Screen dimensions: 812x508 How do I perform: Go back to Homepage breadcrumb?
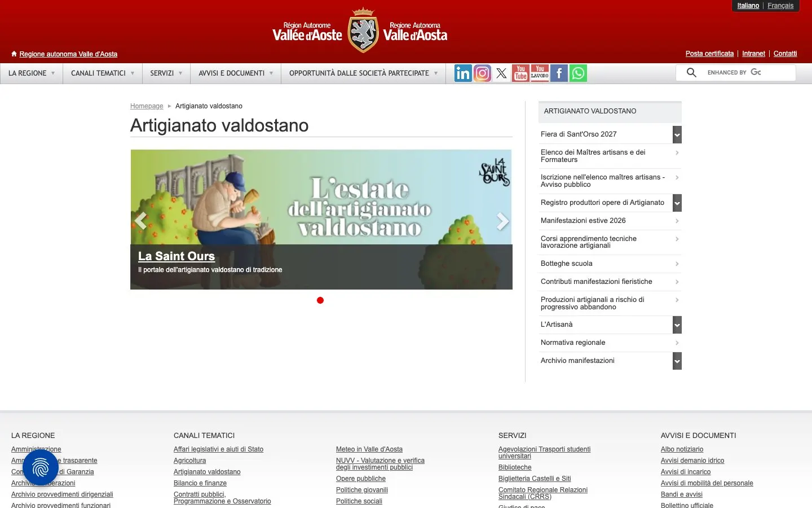147,106
